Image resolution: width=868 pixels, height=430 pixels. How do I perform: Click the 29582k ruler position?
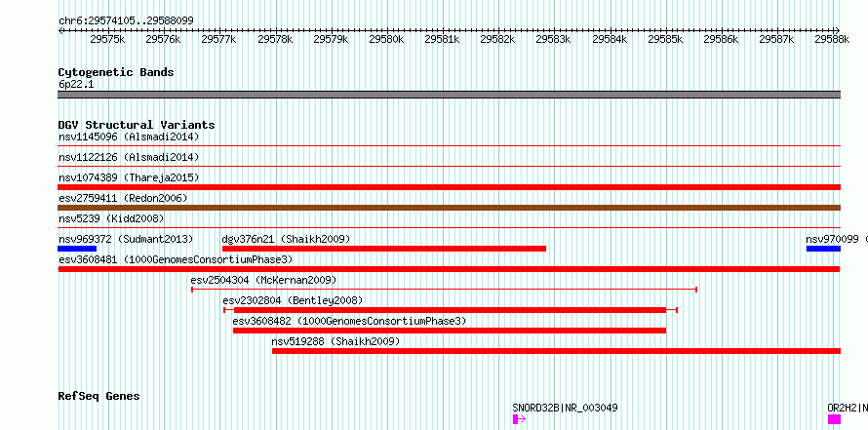(498, 39)
